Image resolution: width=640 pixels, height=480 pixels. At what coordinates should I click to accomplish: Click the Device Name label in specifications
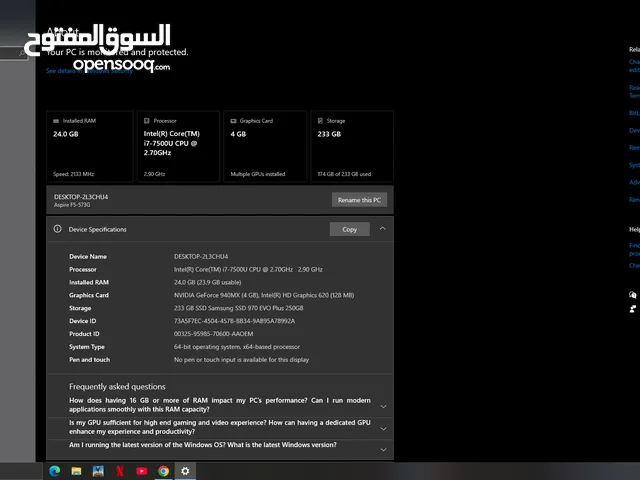tap(88, 257)
